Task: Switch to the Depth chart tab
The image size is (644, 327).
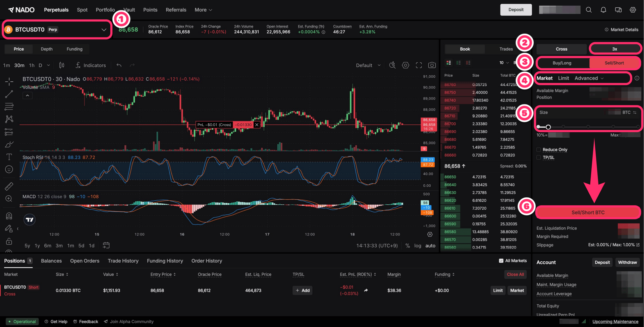Action: coord(47,49)
